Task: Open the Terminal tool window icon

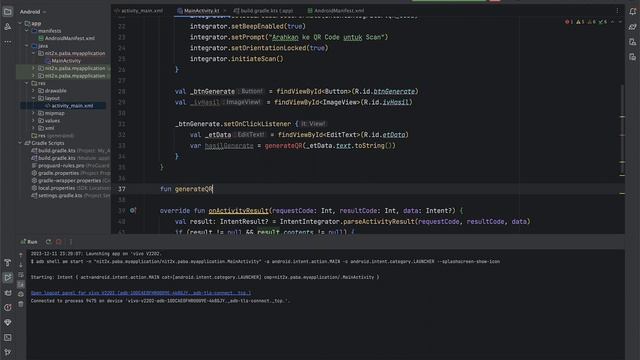Action: 8,338
